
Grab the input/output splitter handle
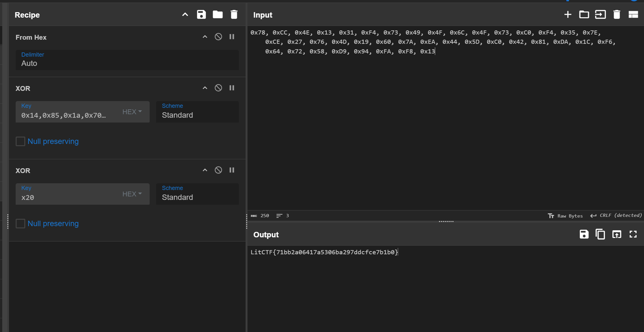click(446, 221)
